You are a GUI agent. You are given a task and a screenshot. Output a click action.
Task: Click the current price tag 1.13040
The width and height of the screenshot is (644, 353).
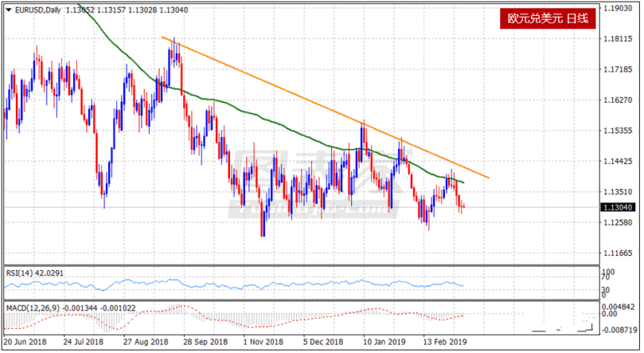click(618, 207)
